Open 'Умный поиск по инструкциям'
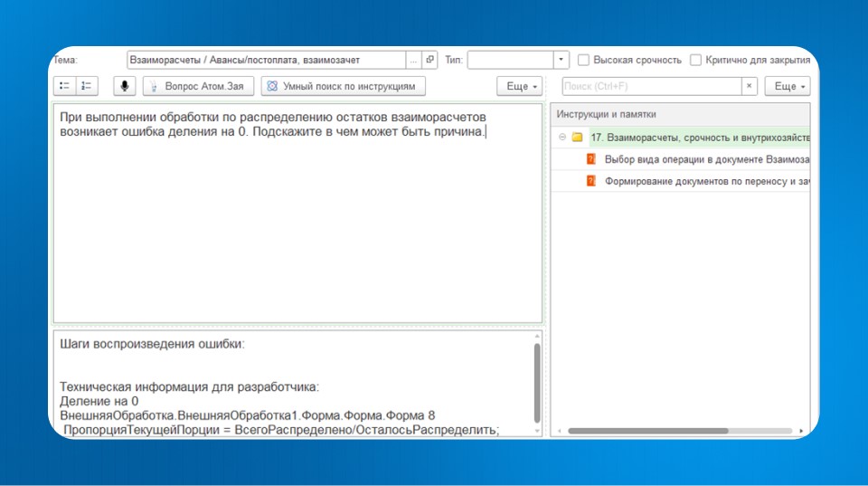The height and width of the screenshot is (486, 868). [344, 86]
